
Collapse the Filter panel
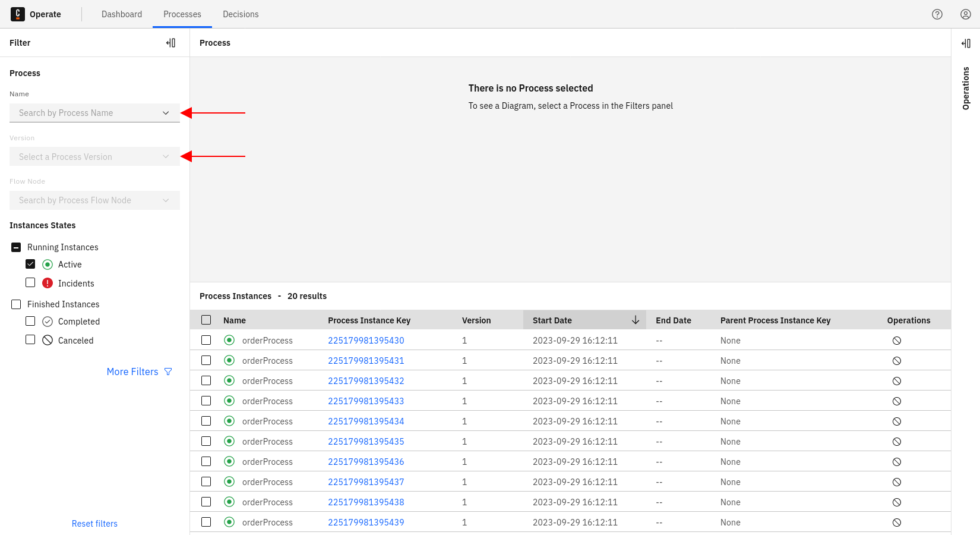pos(171,43)
